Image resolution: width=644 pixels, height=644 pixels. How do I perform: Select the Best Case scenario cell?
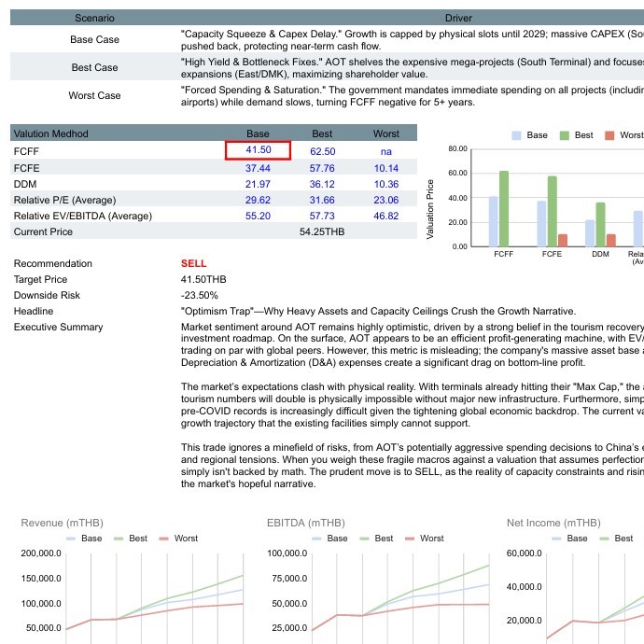(94, 67)
